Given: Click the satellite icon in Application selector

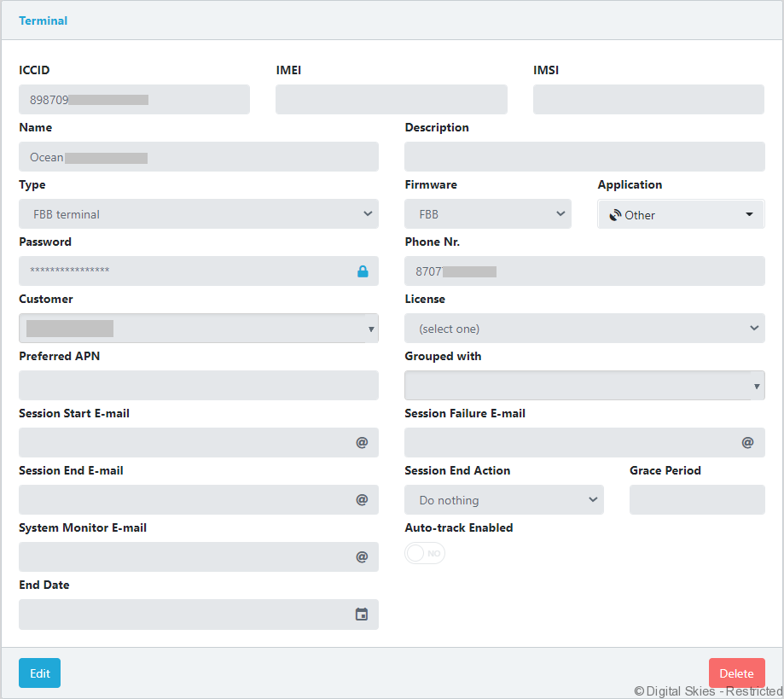Looking at the screenshot, I should 615,215.
